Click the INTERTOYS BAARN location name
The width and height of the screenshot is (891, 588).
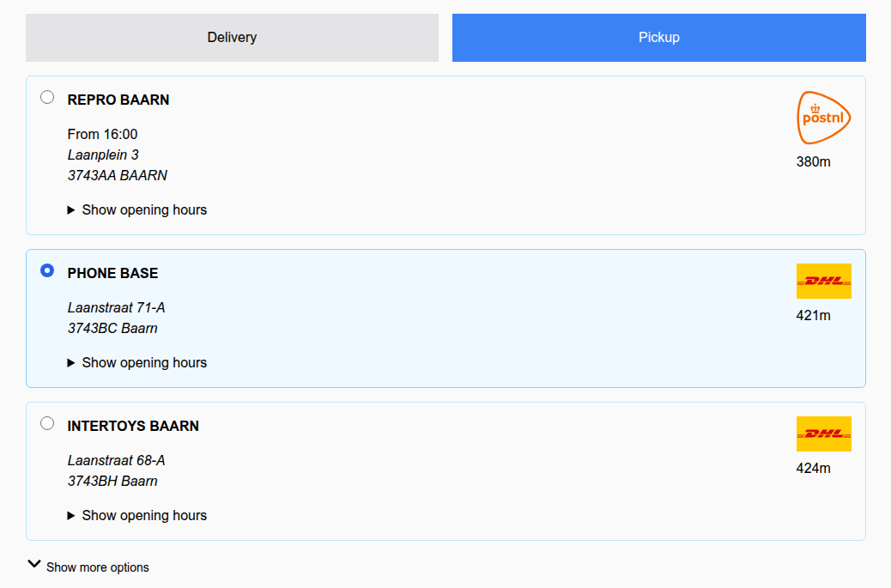(133, 427)
